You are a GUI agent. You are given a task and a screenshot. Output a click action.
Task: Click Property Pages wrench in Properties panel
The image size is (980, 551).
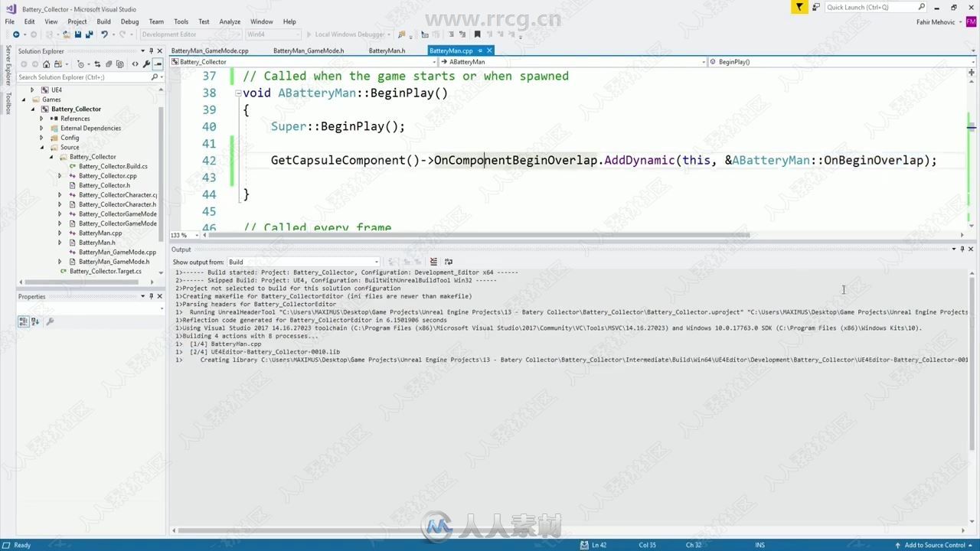click(x=50, y=321)
